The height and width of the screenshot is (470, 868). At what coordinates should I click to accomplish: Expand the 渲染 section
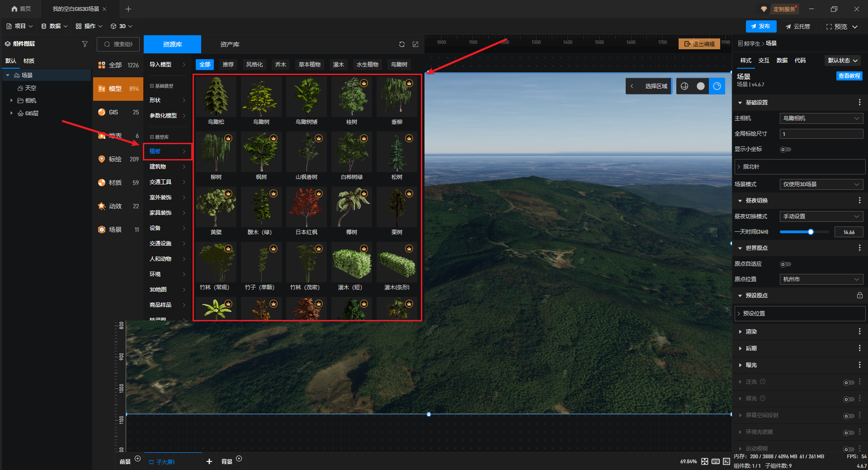751,332
